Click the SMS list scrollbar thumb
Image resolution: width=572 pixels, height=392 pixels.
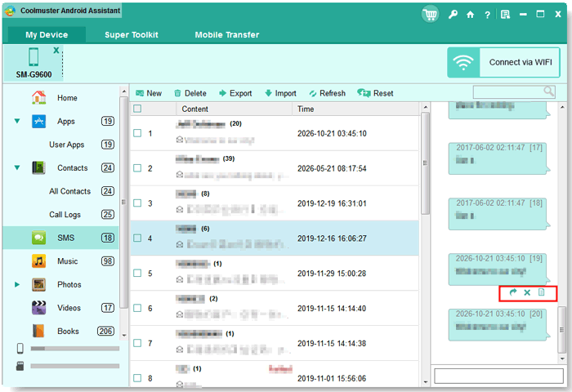pos(425,163)
